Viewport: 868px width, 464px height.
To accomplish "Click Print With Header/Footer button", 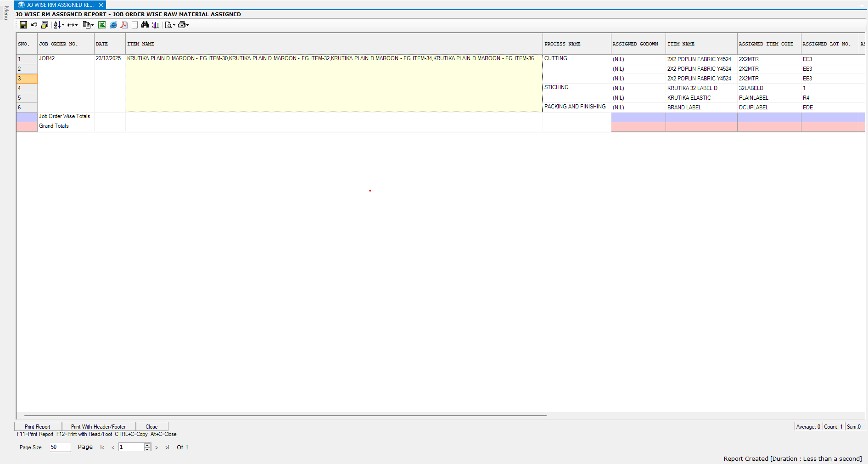I will [x=98, y=427].
